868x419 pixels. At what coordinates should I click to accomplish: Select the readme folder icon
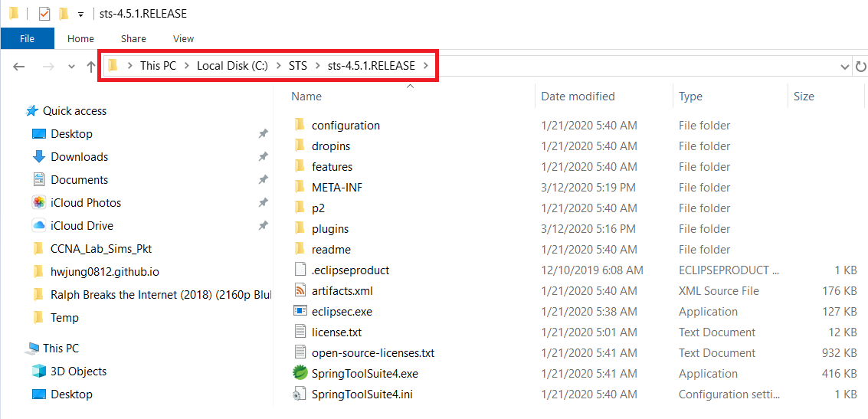coord(300,249)
